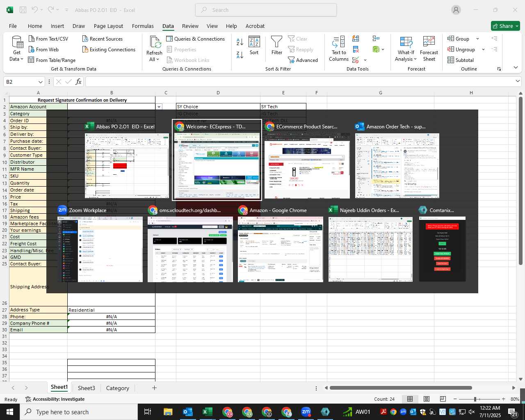Open the Name Box dropdown
The image size is (525, 420).
[x=40, y=82]
